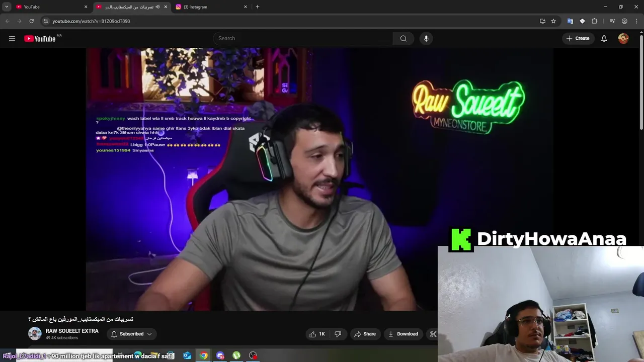The image size is (644, 362).
Task: Open Google Translate extension icon
Action: pyautogui.click(x=570, y=21)
